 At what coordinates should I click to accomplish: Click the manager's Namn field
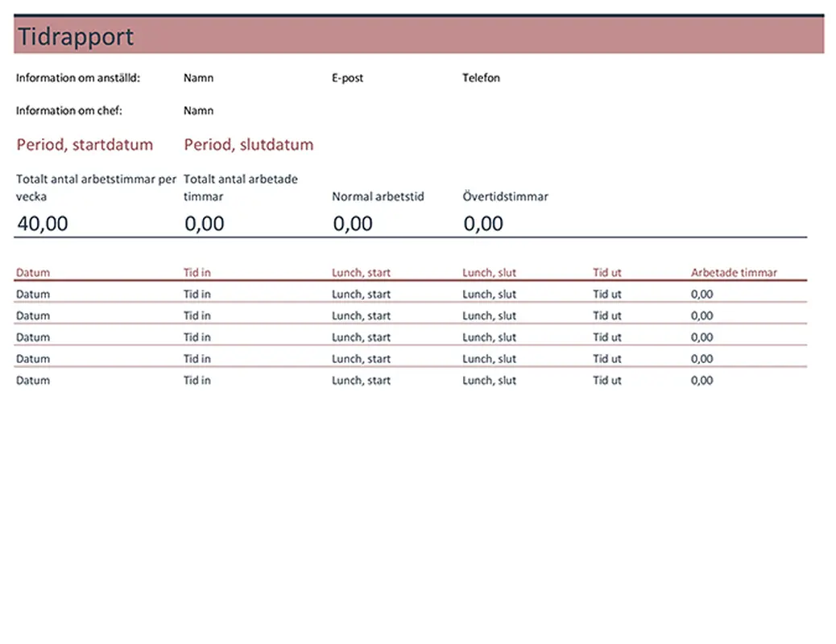point(198,110)
